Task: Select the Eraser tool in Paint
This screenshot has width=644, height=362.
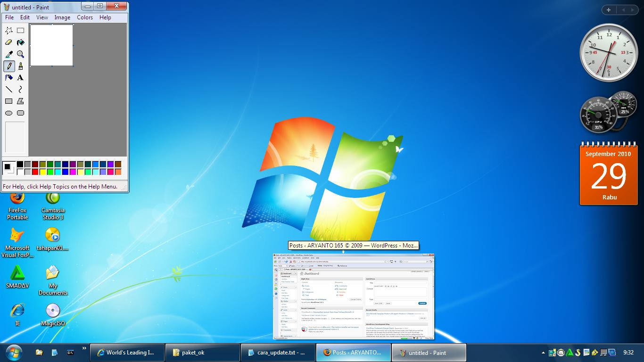Action: tap(8, 42)
